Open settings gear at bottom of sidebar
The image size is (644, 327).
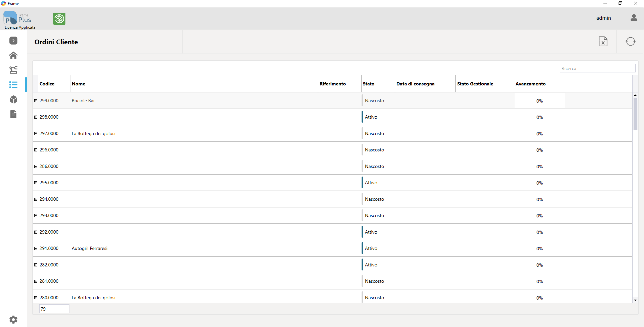[13, 319]
